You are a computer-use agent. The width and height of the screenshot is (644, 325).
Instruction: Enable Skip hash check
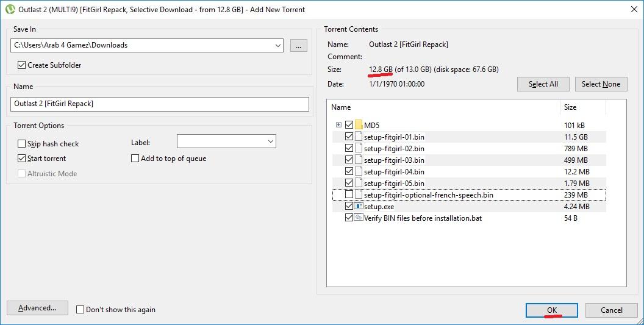pos(22,143)
